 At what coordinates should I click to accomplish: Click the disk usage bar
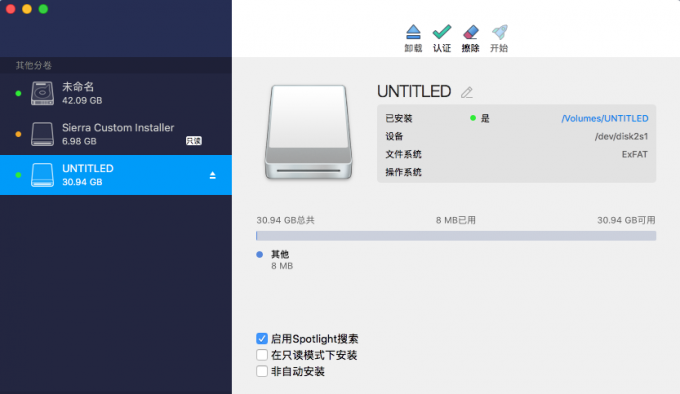coord(456,236)
